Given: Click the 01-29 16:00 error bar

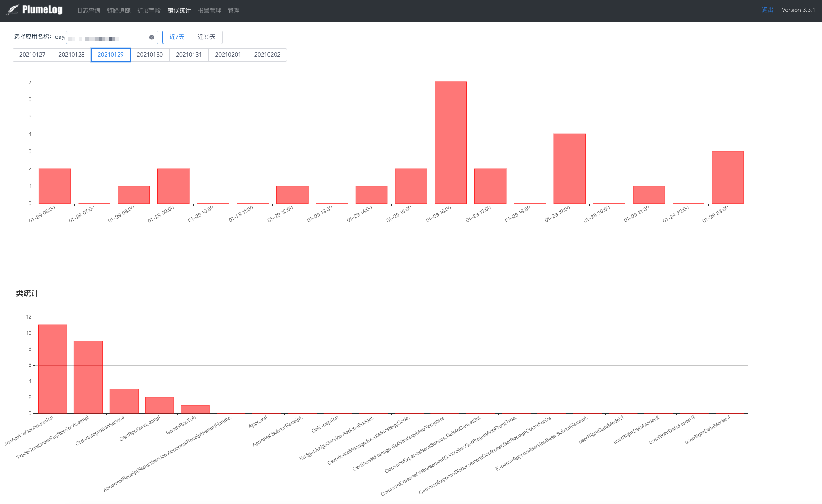Looking at the screenshot, I should coord(450,143).
